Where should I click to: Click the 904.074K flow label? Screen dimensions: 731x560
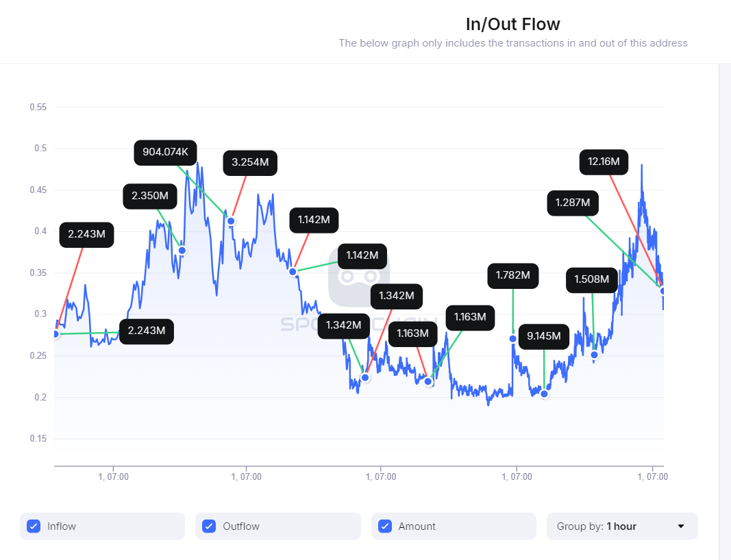click(165, 153)
